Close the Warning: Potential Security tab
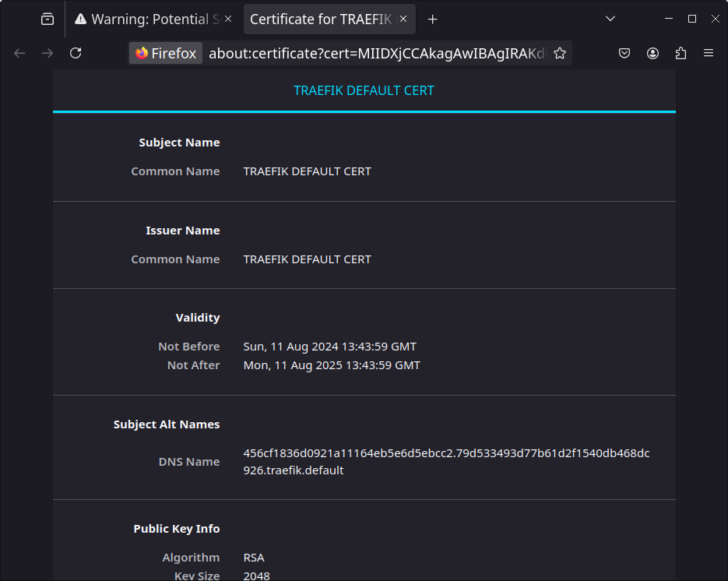 coord(228,19)
